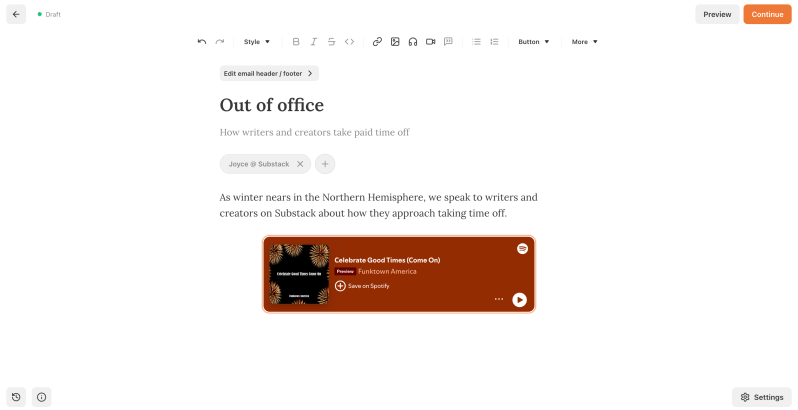Click the Spotify embed album artwork
Screen dimensions: 798x410
click(x=299, y=274)
